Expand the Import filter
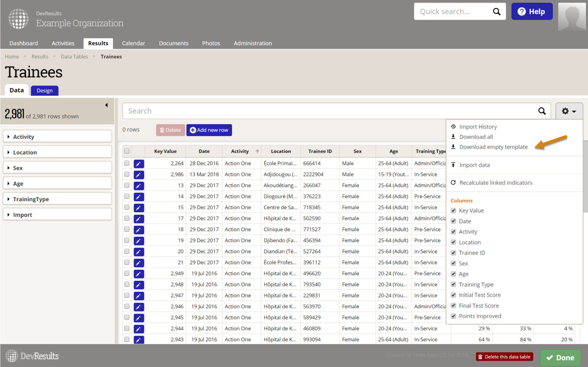588x367 pixels. 57,215
